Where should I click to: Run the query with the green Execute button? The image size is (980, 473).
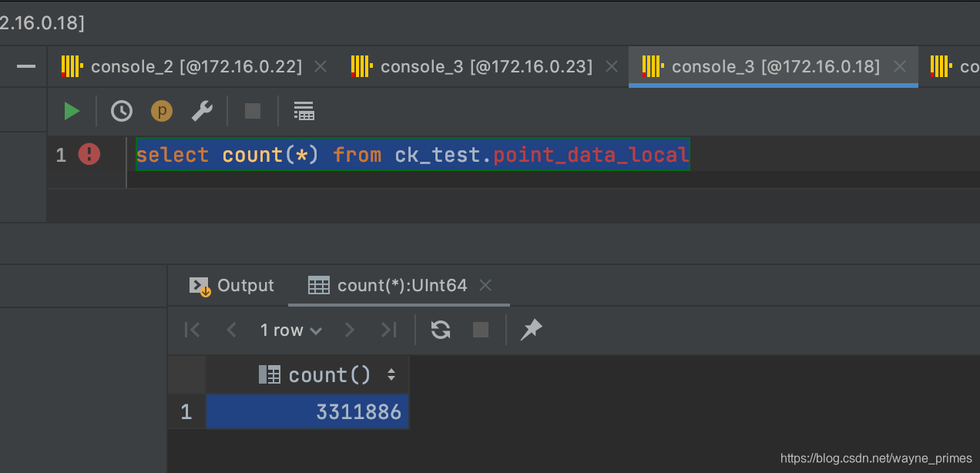pyautogui.click(x=72, y=112)
